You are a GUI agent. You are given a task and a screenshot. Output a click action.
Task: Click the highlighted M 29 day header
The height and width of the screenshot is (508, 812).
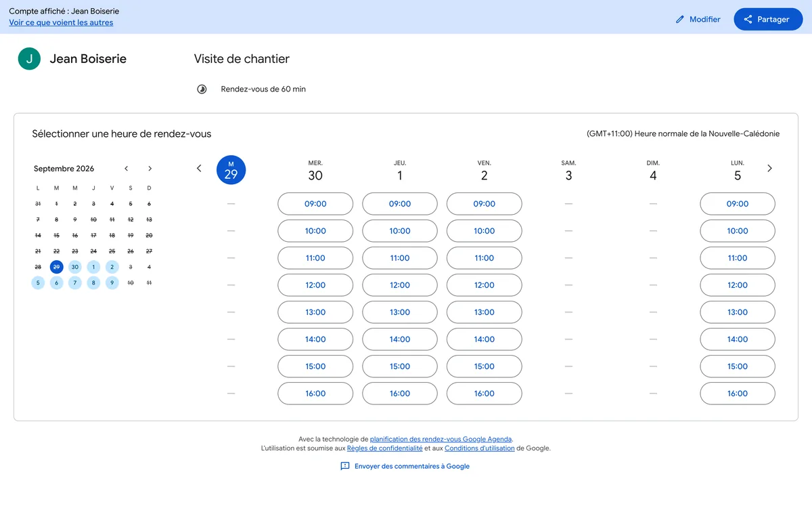[x=231, y=170]
